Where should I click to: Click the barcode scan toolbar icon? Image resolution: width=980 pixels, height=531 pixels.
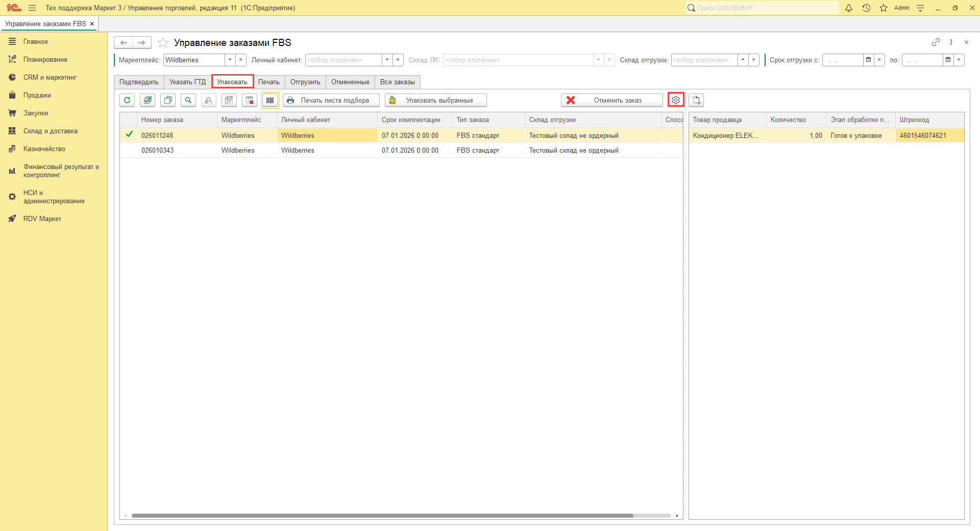[x=270, y=100]
